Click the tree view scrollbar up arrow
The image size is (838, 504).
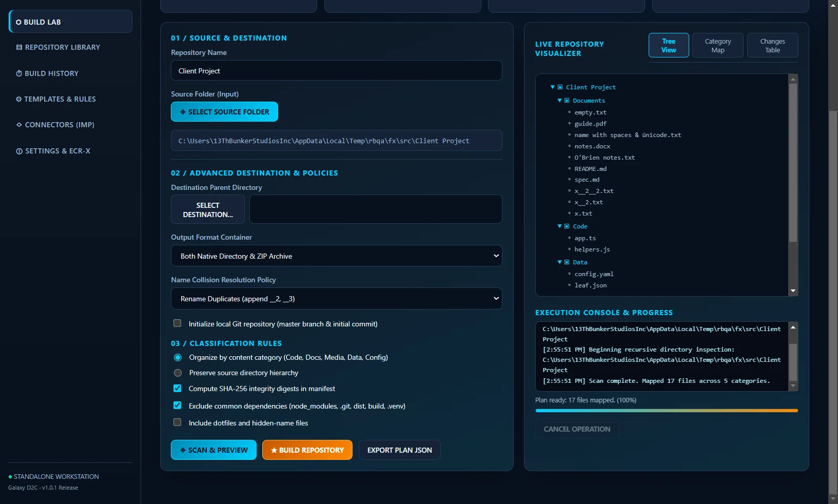(793, 79)
